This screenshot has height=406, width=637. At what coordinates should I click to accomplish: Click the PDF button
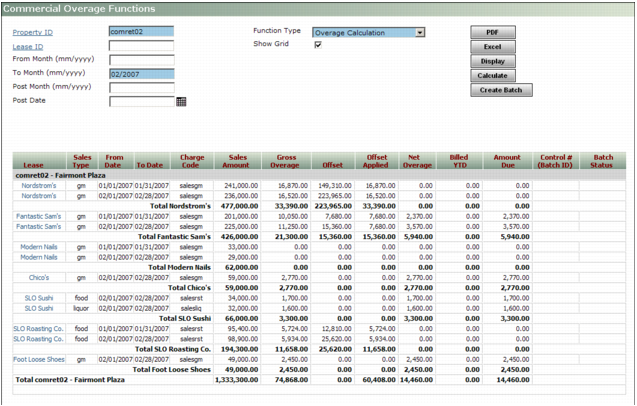(x=493, y=32)
